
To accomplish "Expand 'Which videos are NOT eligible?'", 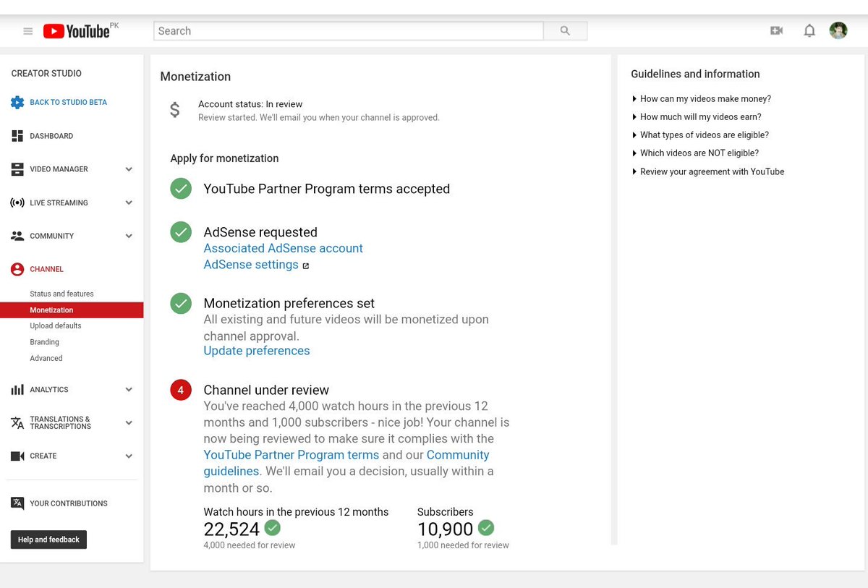I will coord(695,153).
